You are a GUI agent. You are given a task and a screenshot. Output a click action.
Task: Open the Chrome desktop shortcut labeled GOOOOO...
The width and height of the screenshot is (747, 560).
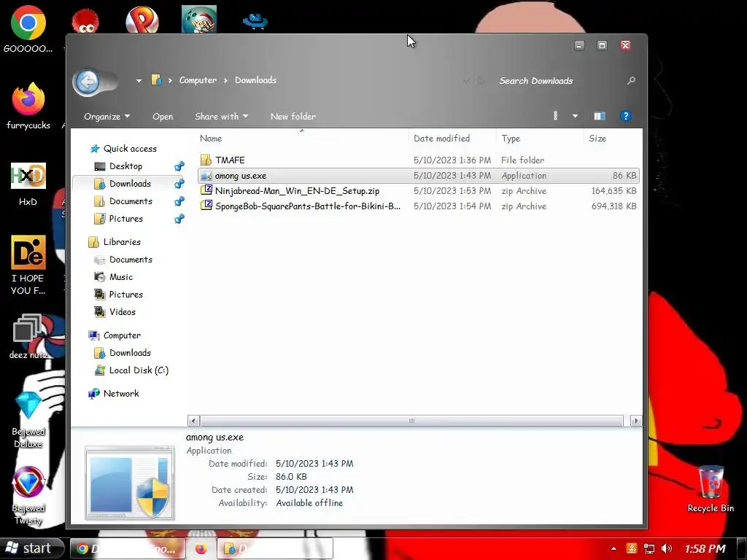tap(28, 29)
